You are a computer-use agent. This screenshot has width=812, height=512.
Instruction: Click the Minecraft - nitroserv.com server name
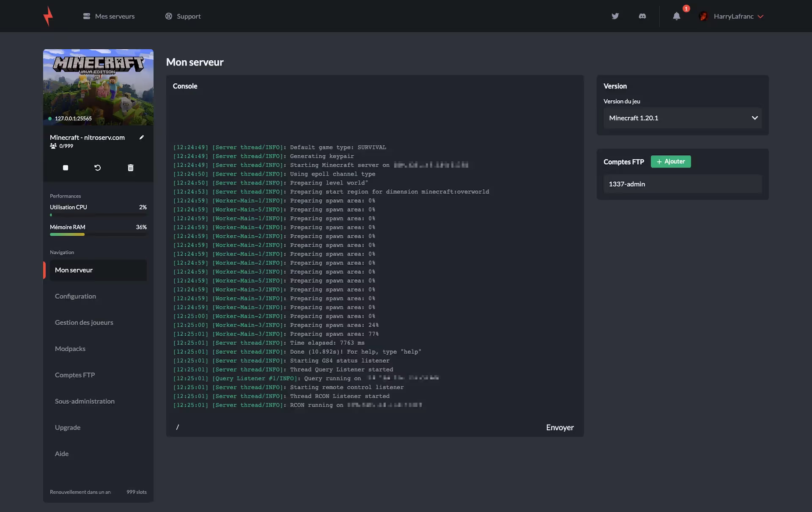87,138
